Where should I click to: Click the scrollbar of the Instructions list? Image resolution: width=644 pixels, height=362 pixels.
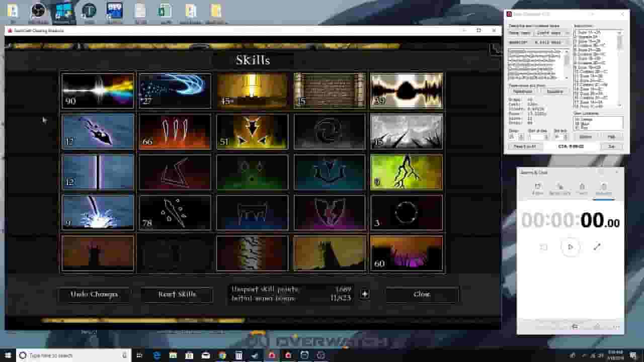[619, 68]
